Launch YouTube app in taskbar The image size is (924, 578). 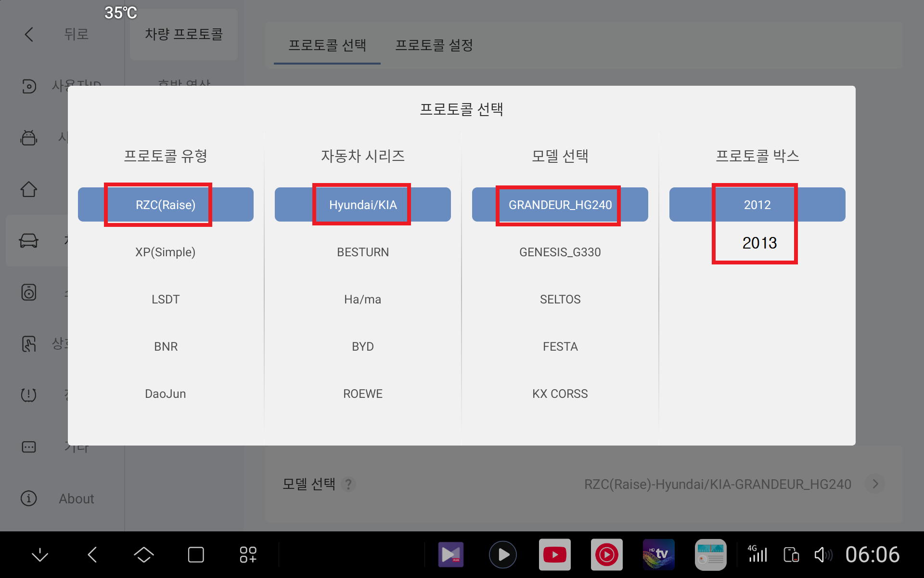point(555,555)
